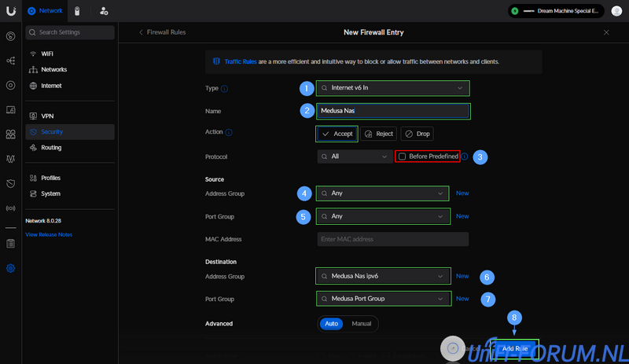Screen dimensions: 629x364
Task: Go to VPN settings
Action: 47,116
